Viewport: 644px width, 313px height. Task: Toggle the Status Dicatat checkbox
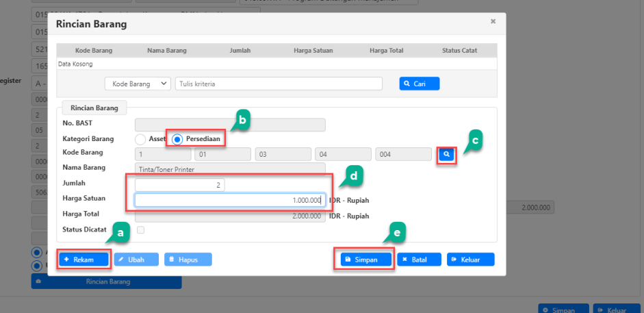[x=141, y=229]
